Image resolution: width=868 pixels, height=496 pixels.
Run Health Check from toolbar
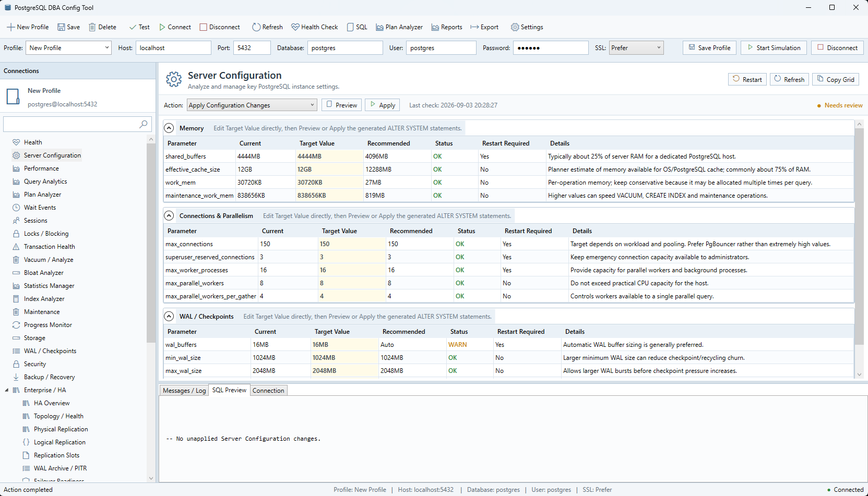[x=314, y=27]
